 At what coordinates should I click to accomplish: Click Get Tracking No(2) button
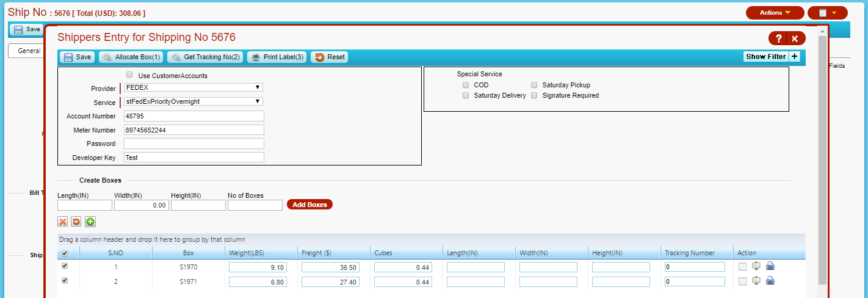click(x=205, y=57)
